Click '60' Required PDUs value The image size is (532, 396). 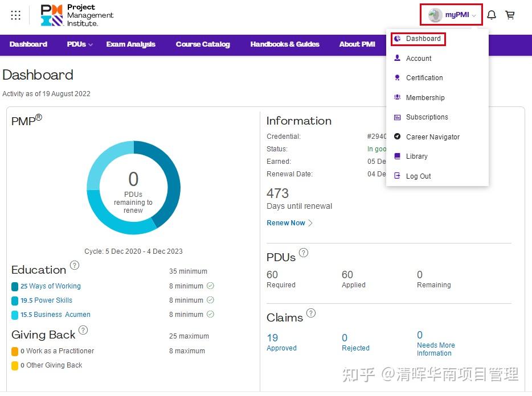pos(272,275)
